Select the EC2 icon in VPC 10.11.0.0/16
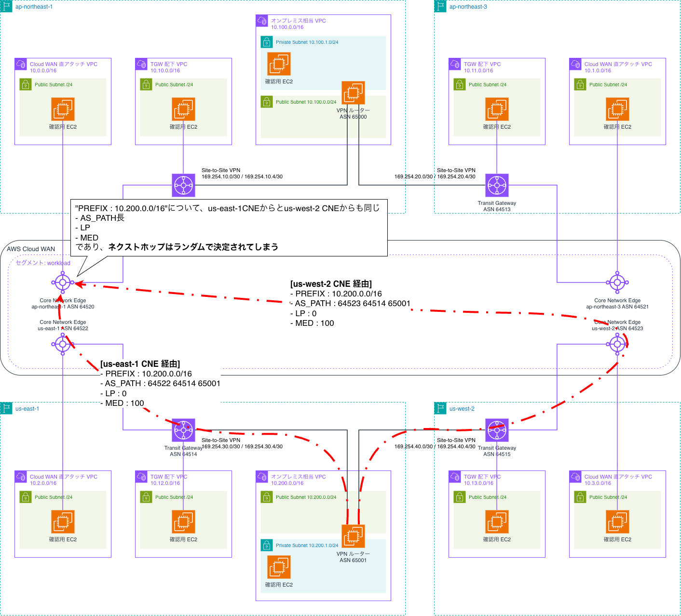 (x=497, y=109)
